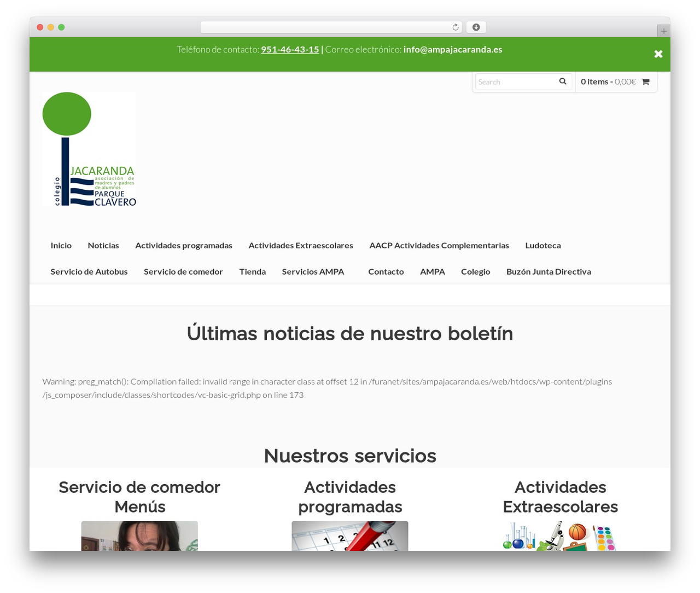Open the Actividades Extraescolares illustration thumbnail
700x593 pixels.
tap(561, 536)
